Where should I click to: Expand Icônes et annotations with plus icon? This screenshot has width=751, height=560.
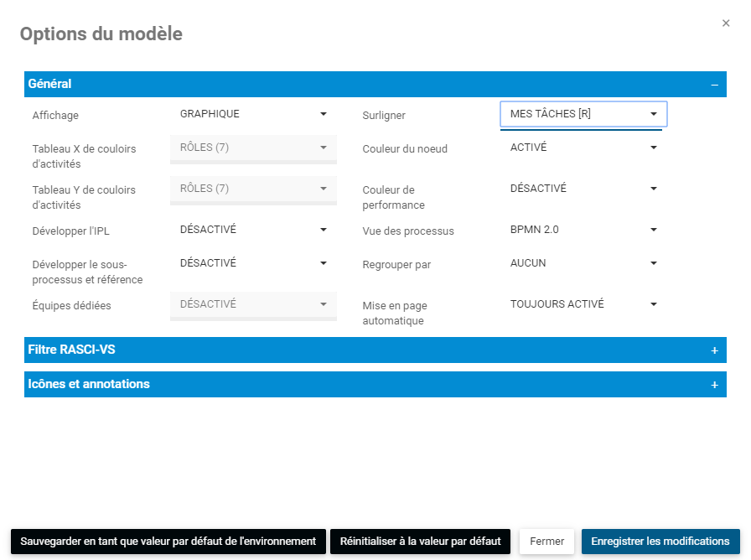tap(714, 385)
